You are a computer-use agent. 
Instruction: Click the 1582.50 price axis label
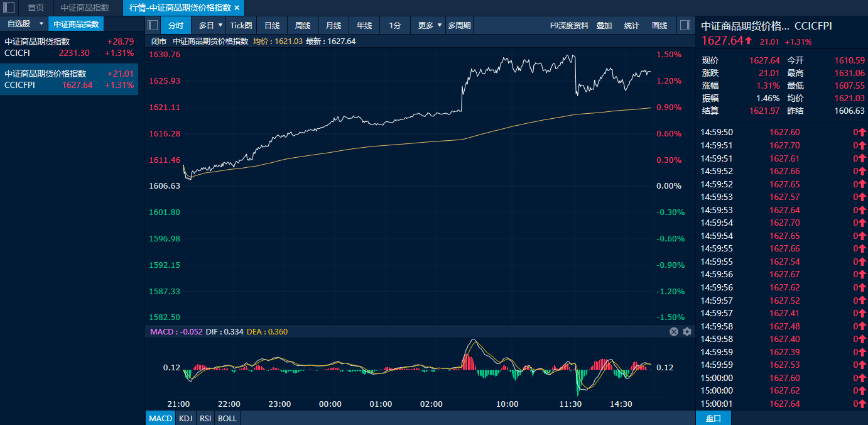(x=165, y=317)
